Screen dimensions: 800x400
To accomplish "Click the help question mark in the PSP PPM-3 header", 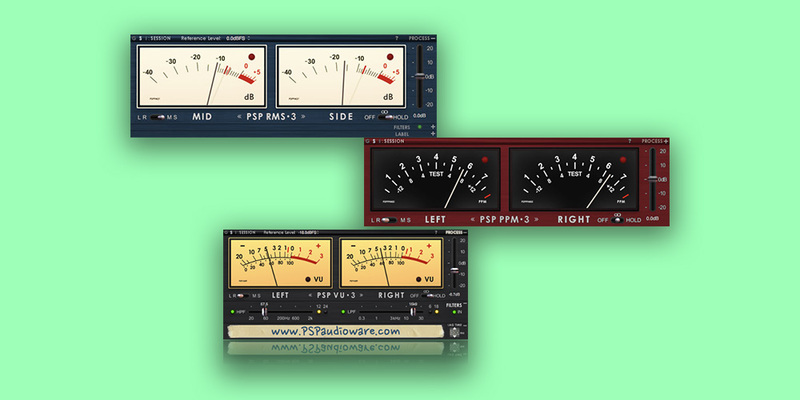I will coord(631,142).
